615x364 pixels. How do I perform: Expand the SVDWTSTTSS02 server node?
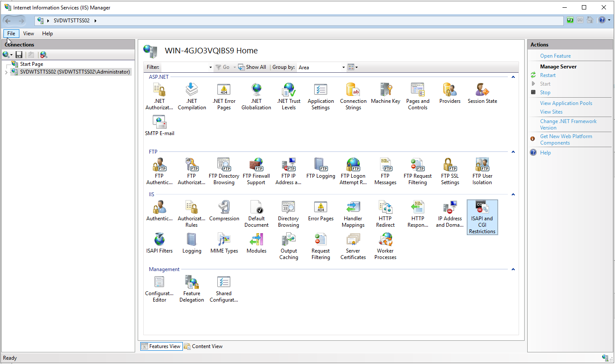coord(6,72)
